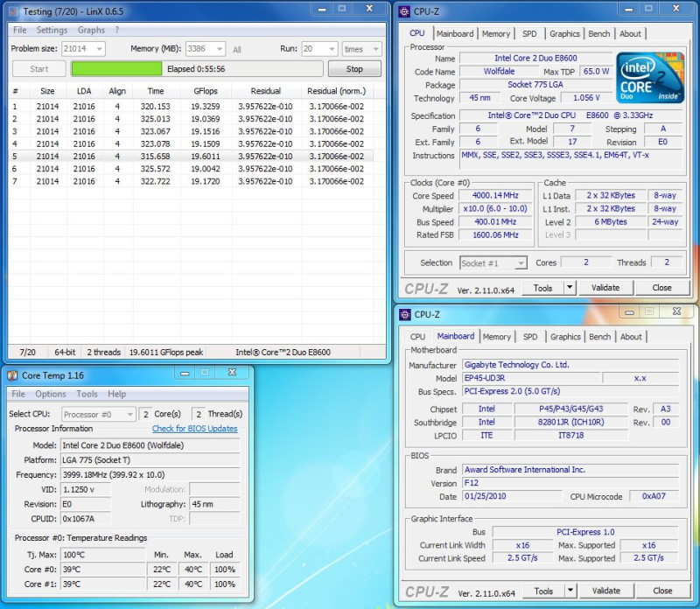
Task: Follow the Check for BIOS Updates link
Action: (x=194, y=428)
